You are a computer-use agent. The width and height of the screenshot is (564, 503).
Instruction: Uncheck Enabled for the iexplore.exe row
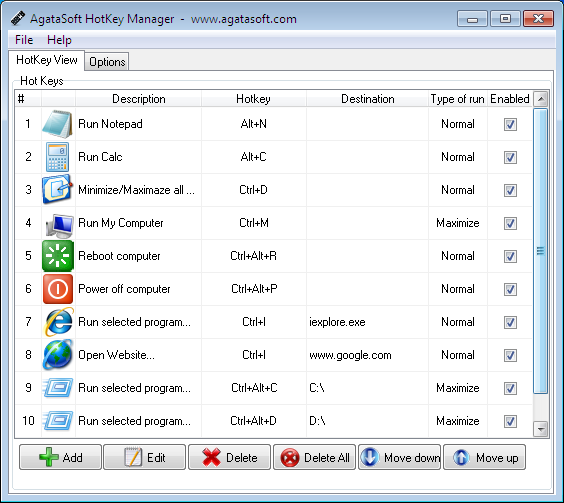coord(510,322)
